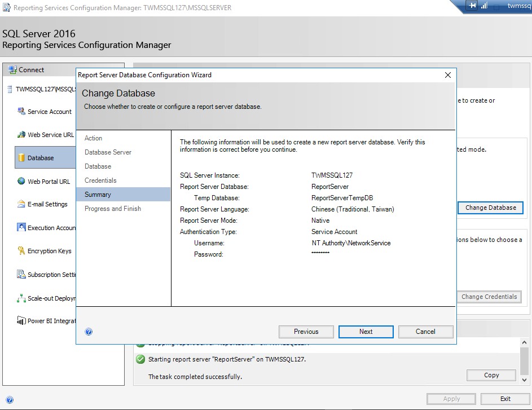Click the NT Authority\NetworkService username value
Viewport: 532px width, 410px height.
[x=351, y=243]
